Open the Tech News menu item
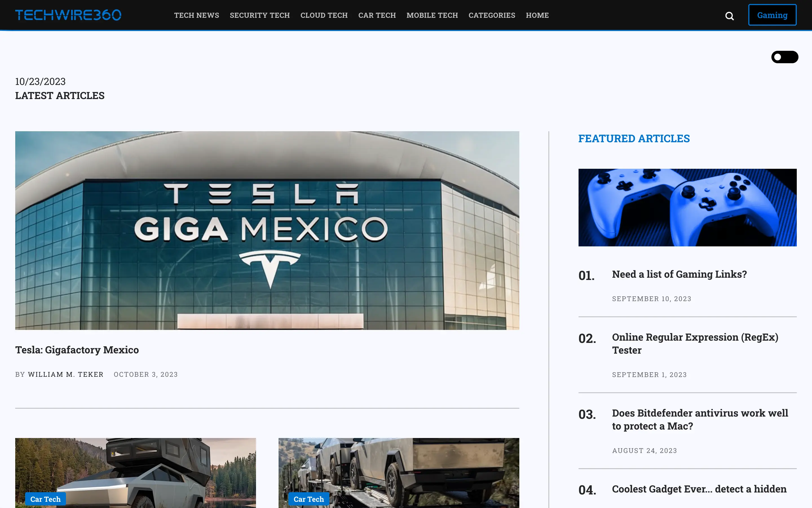This screenshot has height=508, width=812. point(197,15)
